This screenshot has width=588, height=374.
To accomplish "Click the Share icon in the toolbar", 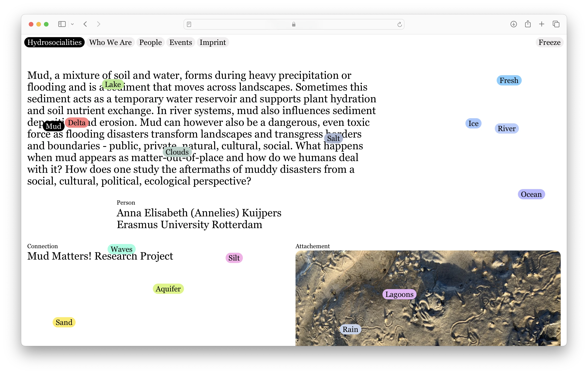I will [x=528, y=24].
